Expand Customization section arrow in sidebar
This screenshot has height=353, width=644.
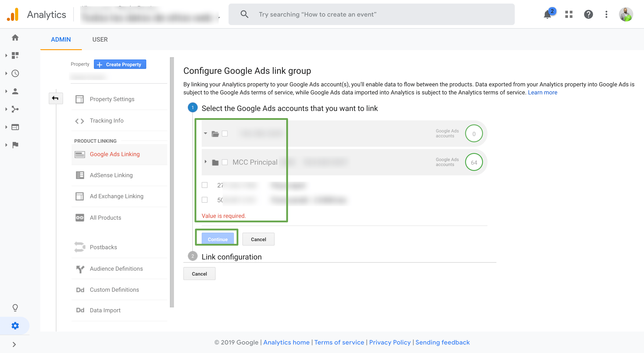click(6, 55)
